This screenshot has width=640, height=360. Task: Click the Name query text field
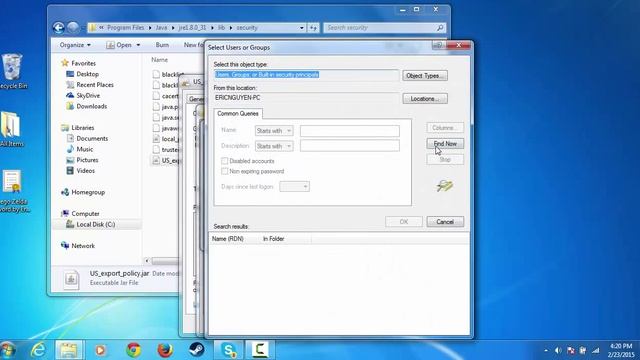(350, 131)
